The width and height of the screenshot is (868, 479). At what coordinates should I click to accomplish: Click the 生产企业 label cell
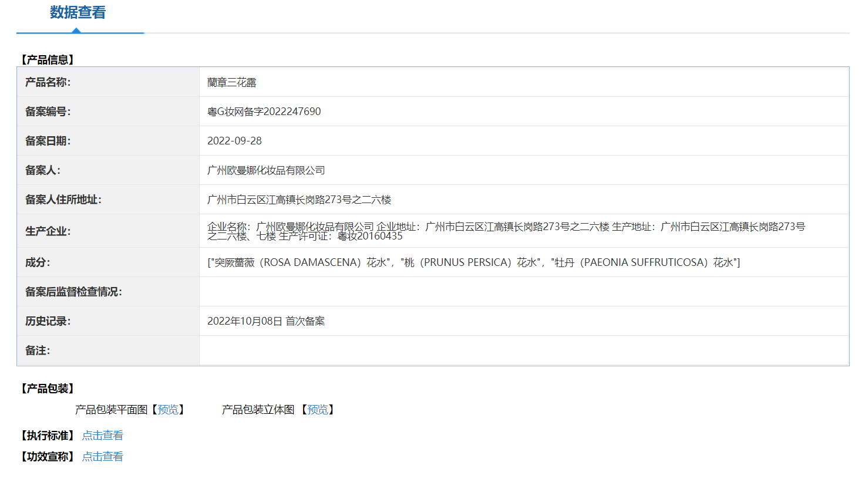click(x=108, y=231)
